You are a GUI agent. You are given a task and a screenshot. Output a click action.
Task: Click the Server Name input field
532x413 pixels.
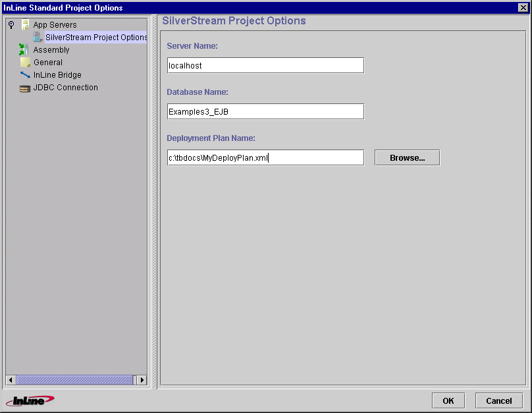(265, 65)
